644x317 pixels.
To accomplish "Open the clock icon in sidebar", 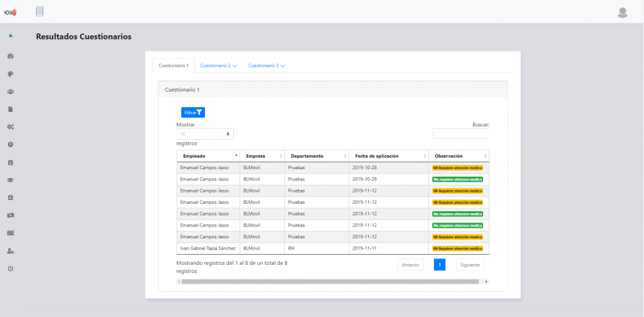I will tap(11, 144).
